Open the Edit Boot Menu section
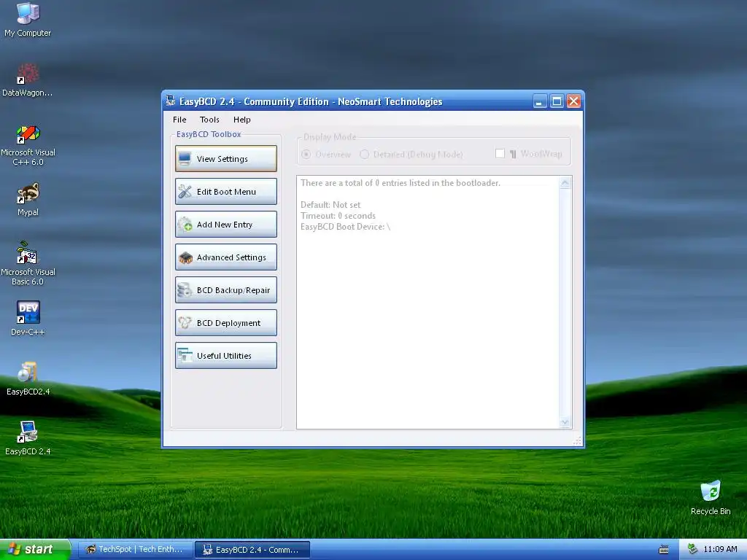747x560 pixels. 226,192
